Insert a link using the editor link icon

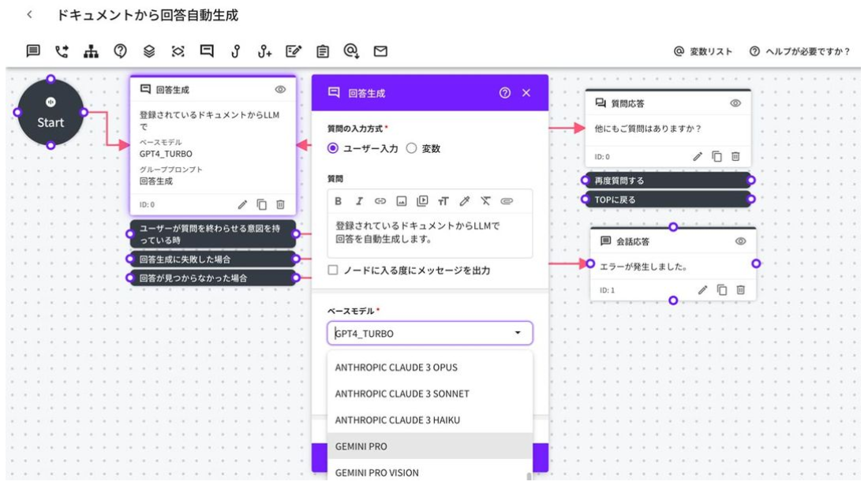point(380,201)
